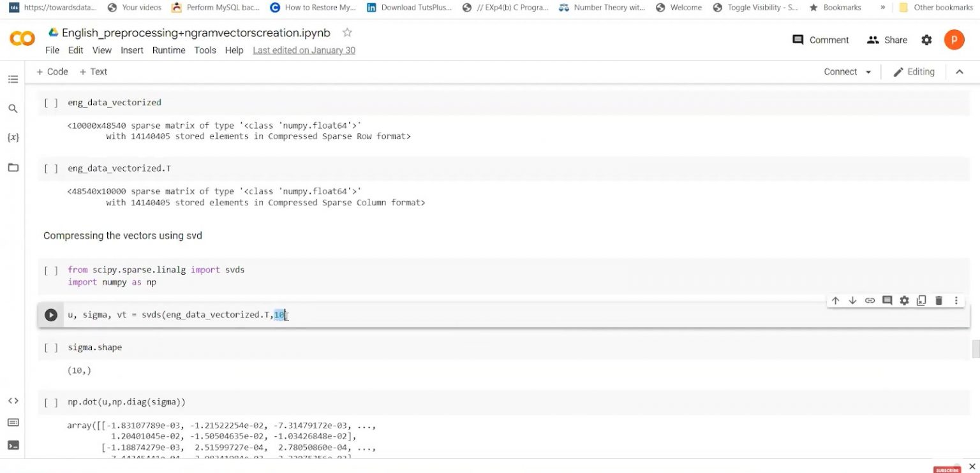Click the Share button
Image resolution: width=980 pixels, height=473 pixels.
[x=887, y=40]
